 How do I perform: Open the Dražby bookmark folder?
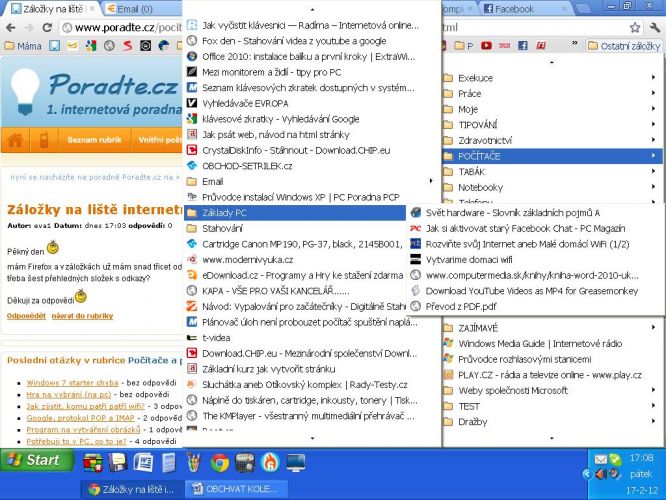(x=552, y=422)
